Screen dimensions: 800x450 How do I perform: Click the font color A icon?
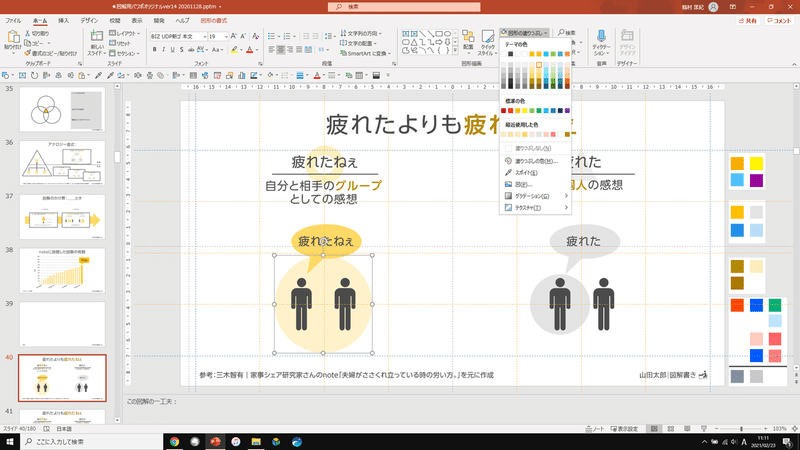[x=249, y=49]
